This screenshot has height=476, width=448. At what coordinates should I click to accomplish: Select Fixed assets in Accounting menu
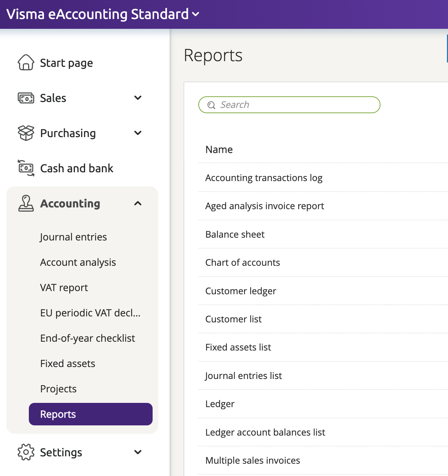68,364
